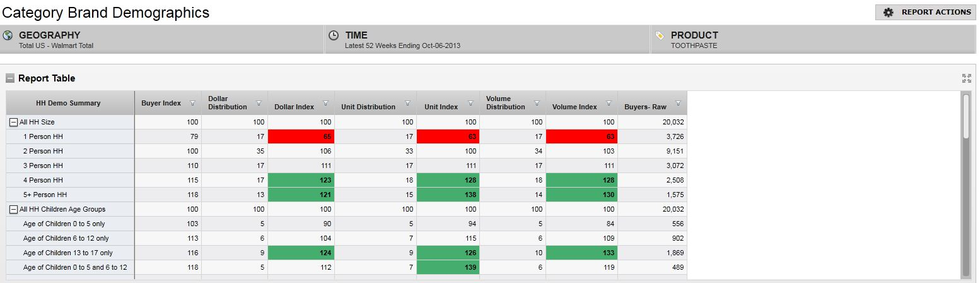Click the Dollar Index filter icon
The image size is (980, 283).
coord(325,103)
